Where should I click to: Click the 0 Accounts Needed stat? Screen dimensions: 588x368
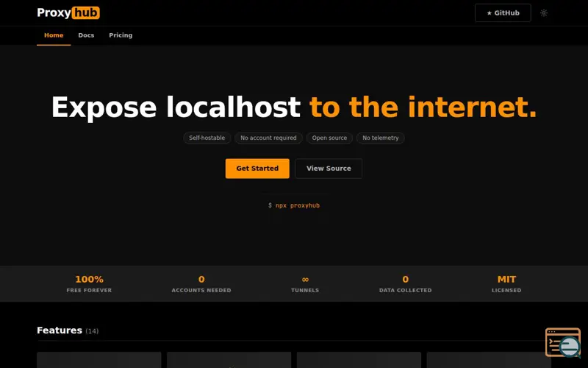pos(201,284)
